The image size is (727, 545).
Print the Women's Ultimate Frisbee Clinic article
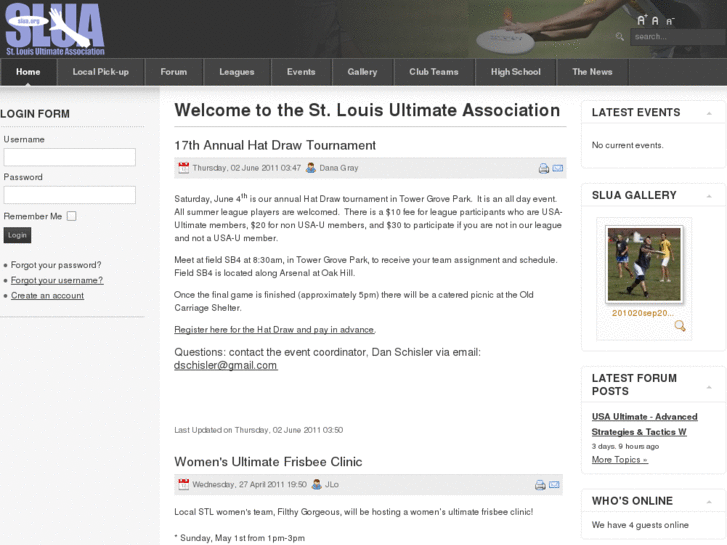(x=540, y=485)
